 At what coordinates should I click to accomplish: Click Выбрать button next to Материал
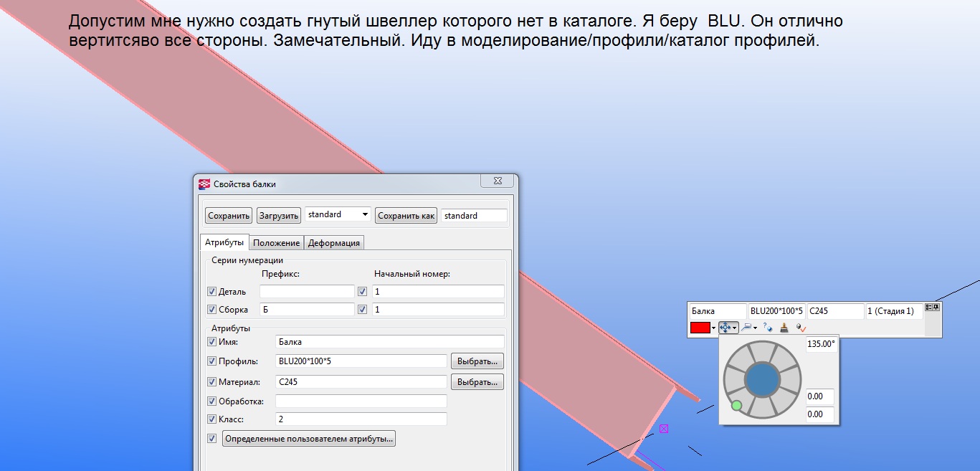coord(477,381)
